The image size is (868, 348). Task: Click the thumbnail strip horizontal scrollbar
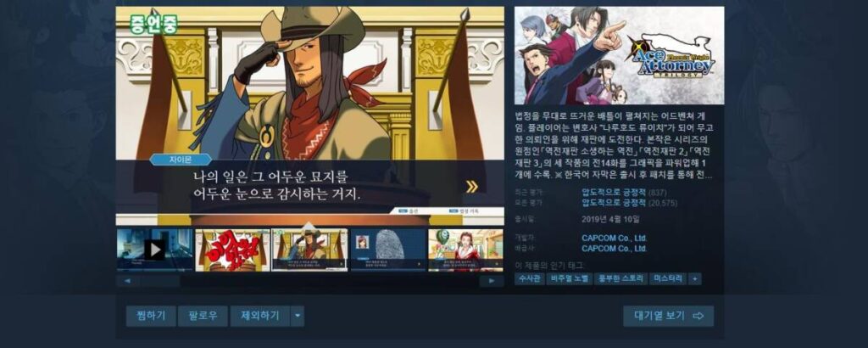(310, 281)
